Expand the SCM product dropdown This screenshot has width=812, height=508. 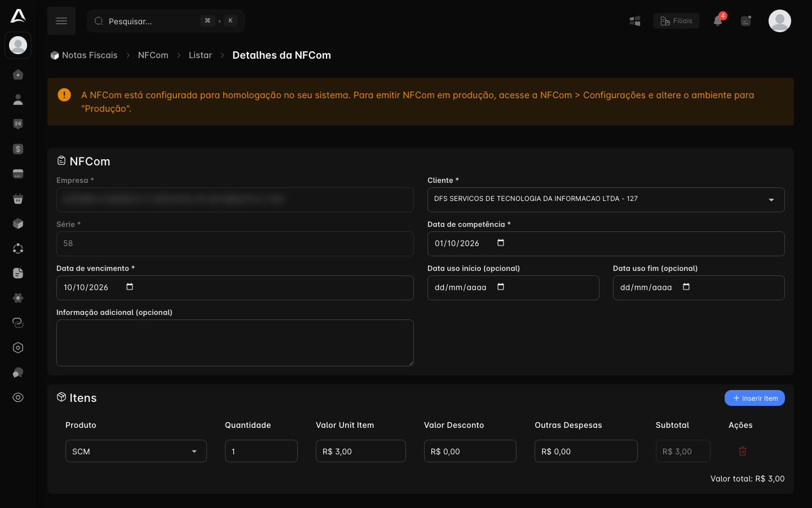[136, 451]
